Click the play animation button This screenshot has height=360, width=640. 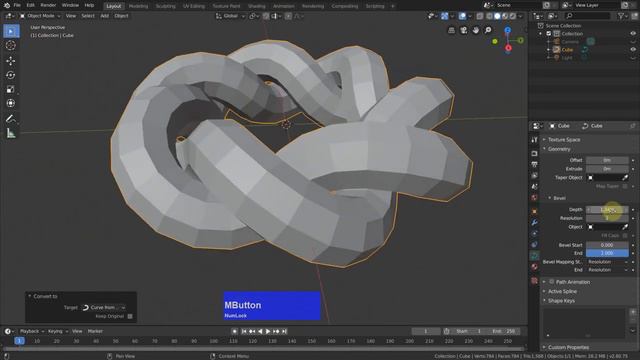[x=268, y=332]
